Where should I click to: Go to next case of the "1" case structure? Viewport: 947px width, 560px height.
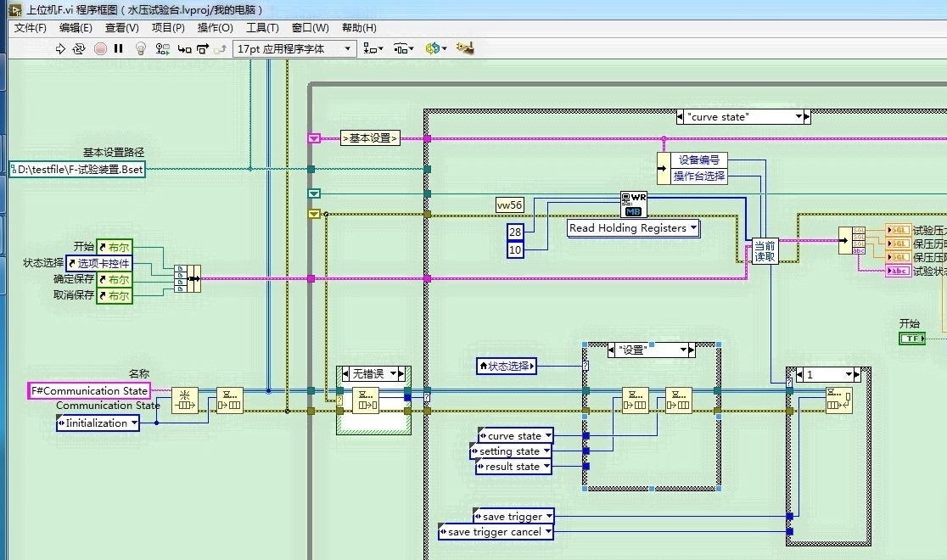click(x=857, y=374)
